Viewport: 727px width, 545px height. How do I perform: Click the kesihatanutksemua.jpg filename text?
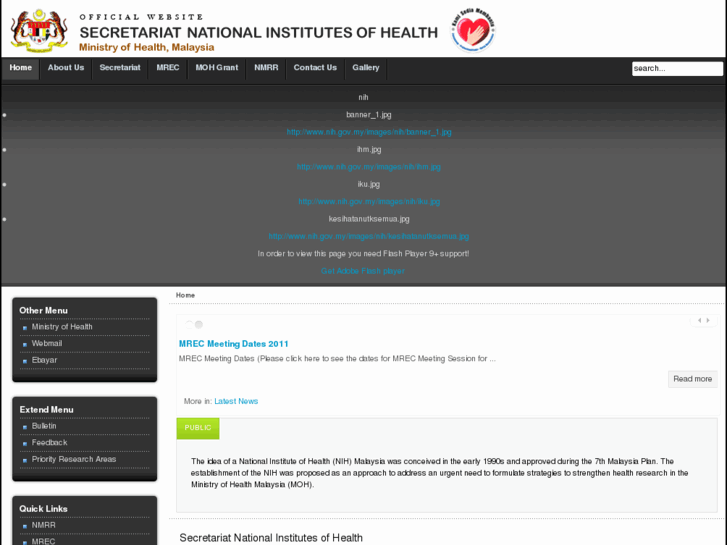[x=369, y=219]
